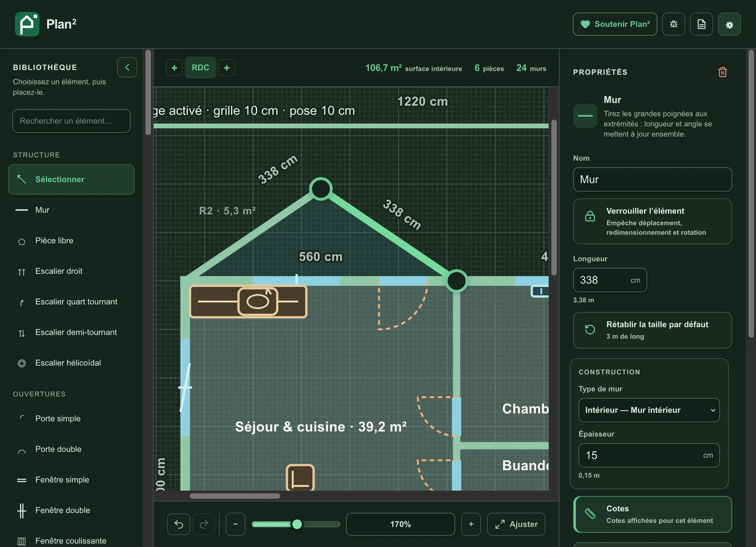The width and height of the screenshot is (756, 547).
Task: Select the selected green diagonal wall segment
Action: point(389,235)
